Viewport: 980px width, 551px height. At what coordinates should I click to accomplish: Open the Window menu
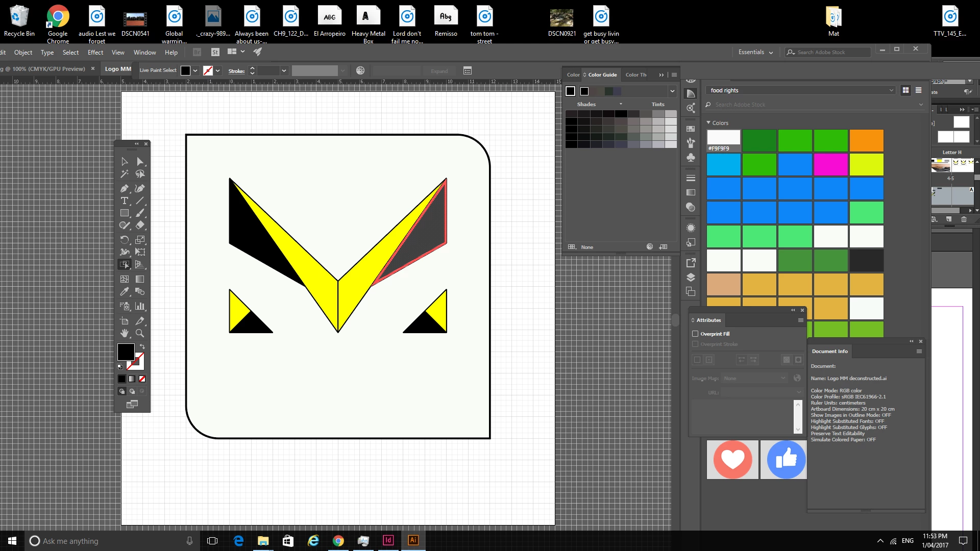(144, 52)
